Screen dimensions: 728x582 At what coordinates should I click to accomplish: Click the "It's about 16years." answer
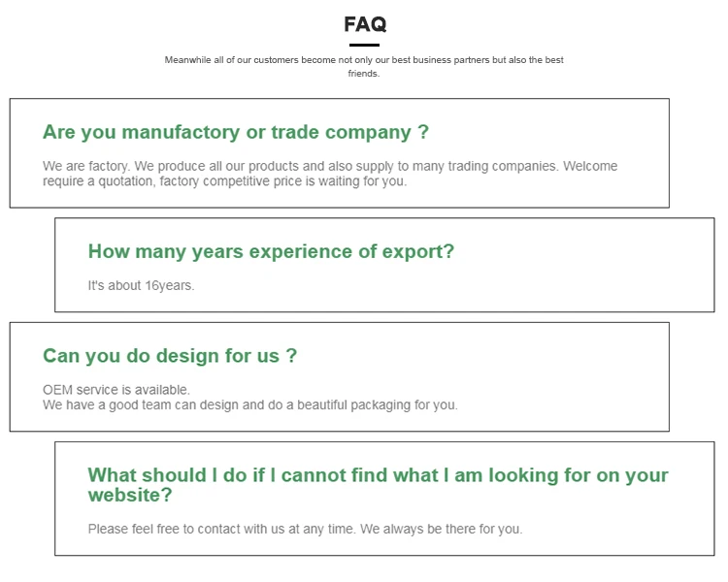pyautogui.click(x=141, y=285)
